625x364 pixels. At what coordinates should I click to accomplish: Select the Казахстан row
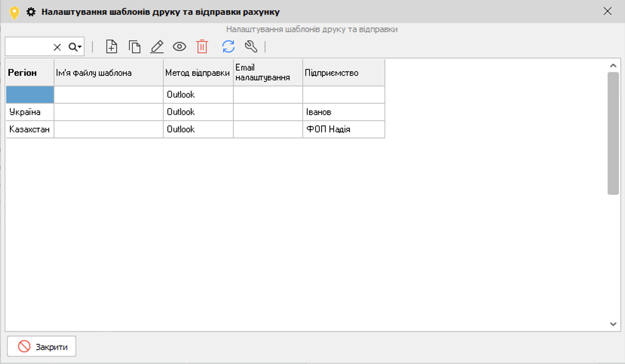(x=29, y=129)
